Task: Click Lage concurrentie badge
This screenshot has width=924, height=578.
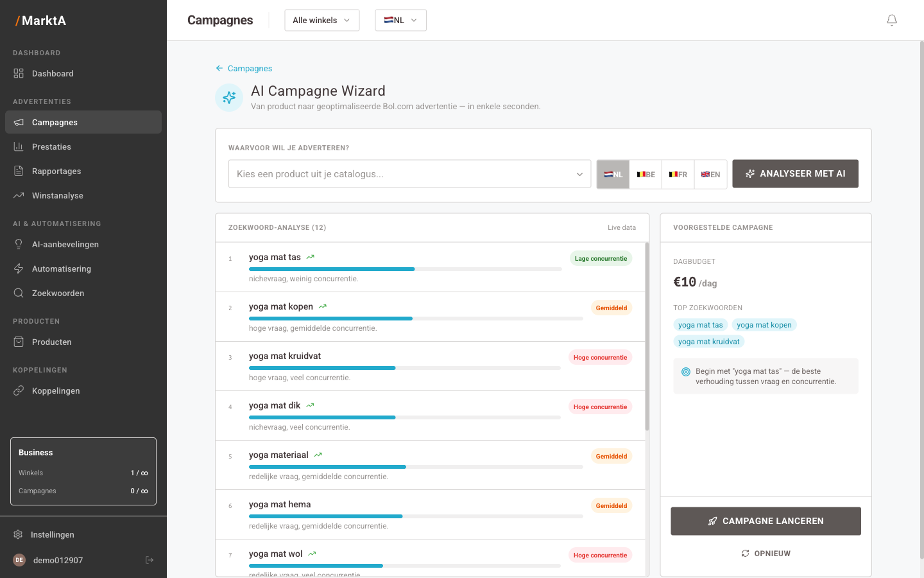Action: pyautogui.click(x=601, y=258)
